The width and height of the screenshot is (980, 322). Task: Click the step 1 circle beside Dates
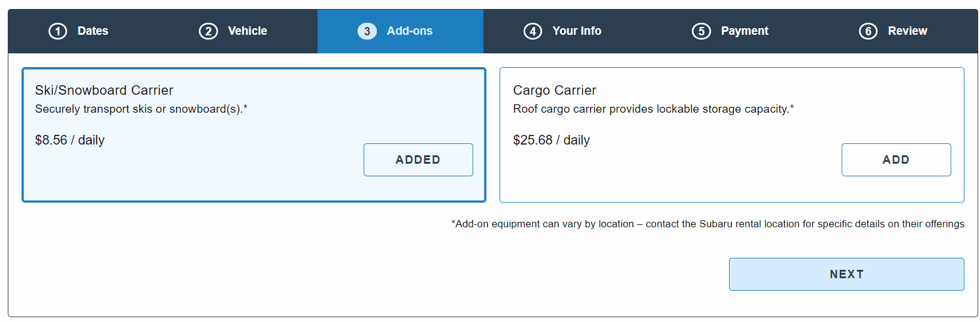tap(58, 31)
